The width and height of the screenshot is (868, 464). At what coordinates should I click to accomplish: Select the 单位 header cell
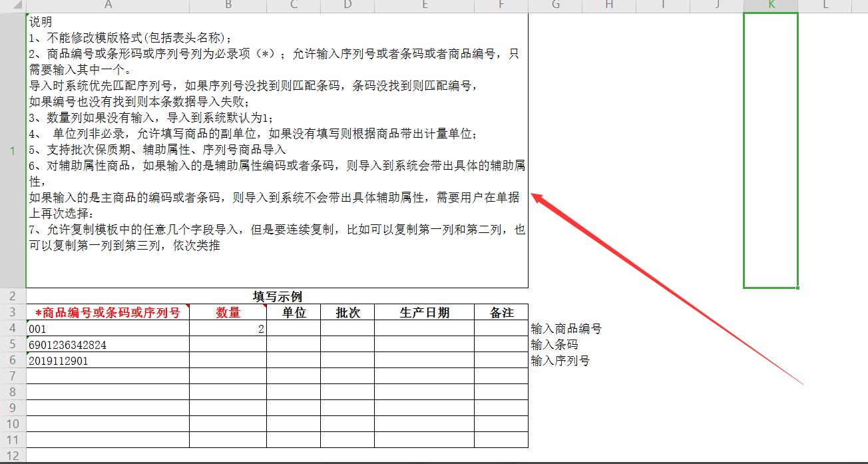pyautogui.click(x=294, y=312)
